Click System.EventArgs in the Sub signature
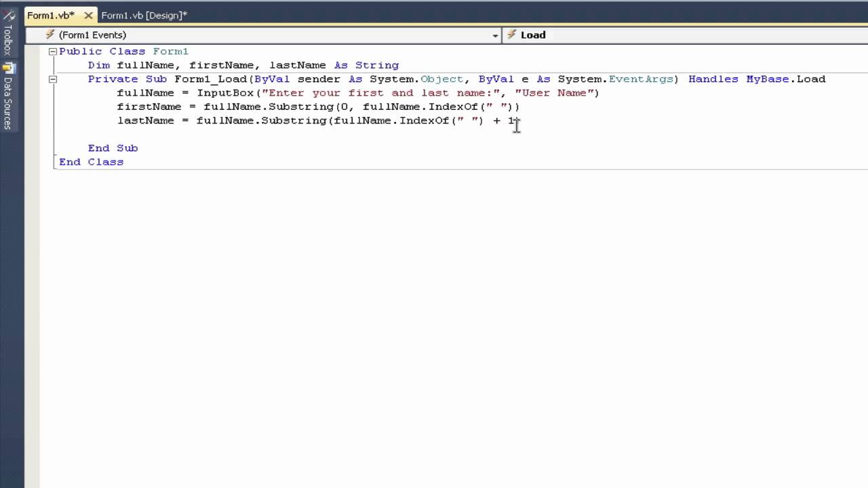 coord(615,79)
